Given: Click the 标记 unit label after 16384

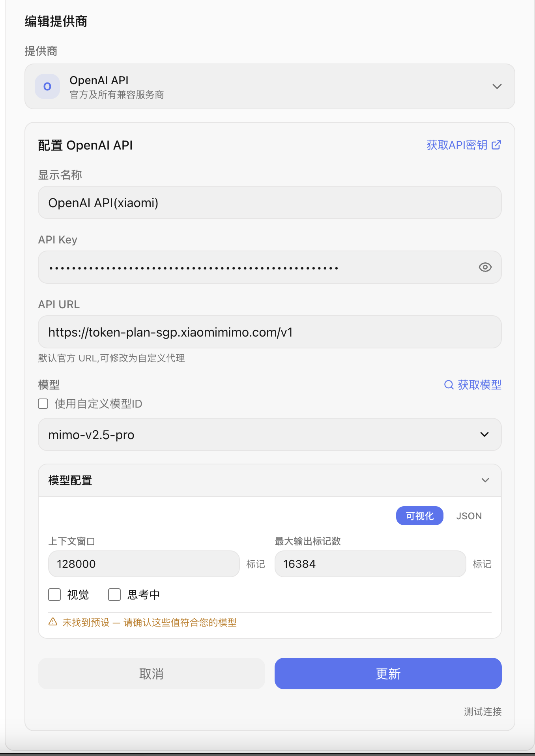Looking at the screenshot, I should pyautogui.click(x=482, y=564).
